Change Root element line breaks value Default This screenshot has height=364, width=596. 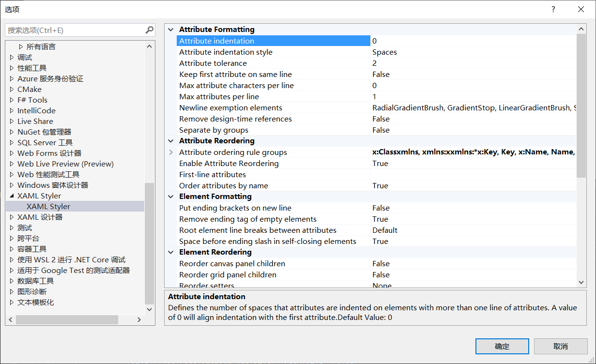click(474, 230)
